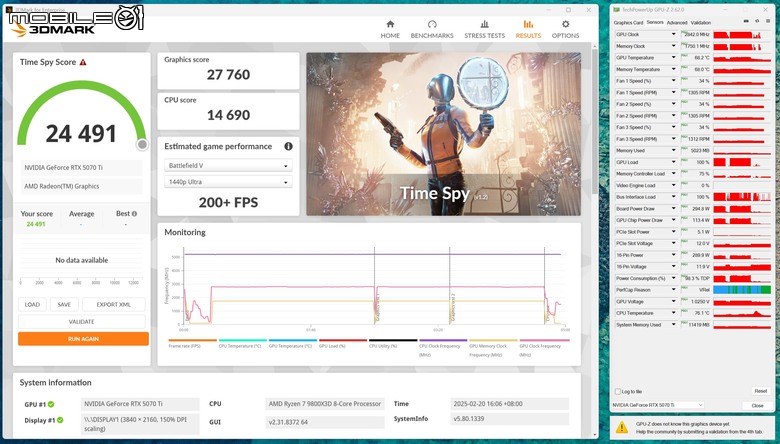Click the GPU-Z app icon in its title bar
The image size is (780, 444).
coord(616,9)
